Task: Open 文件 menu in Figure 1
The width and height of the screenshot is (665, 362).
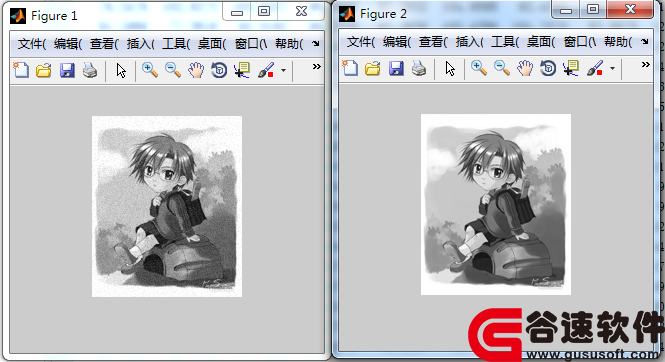Action: (32, 43)
